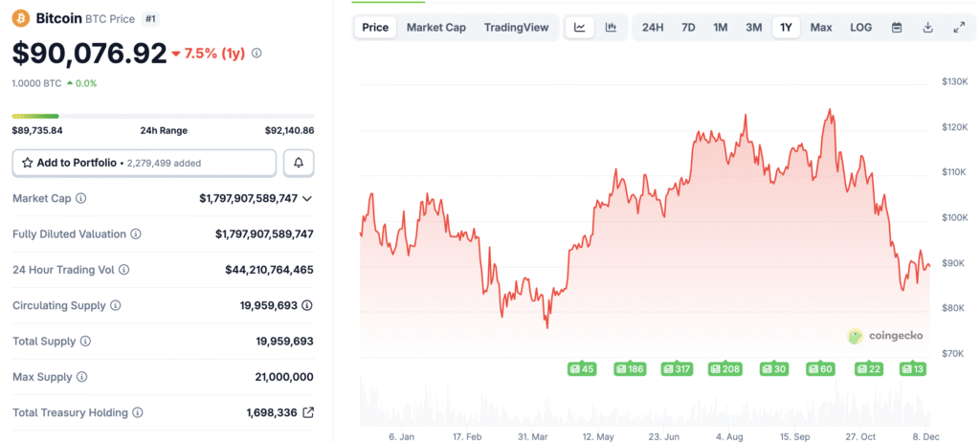980x443 pixels.
Task: Click the price alert bell icon
Action: 299,164
